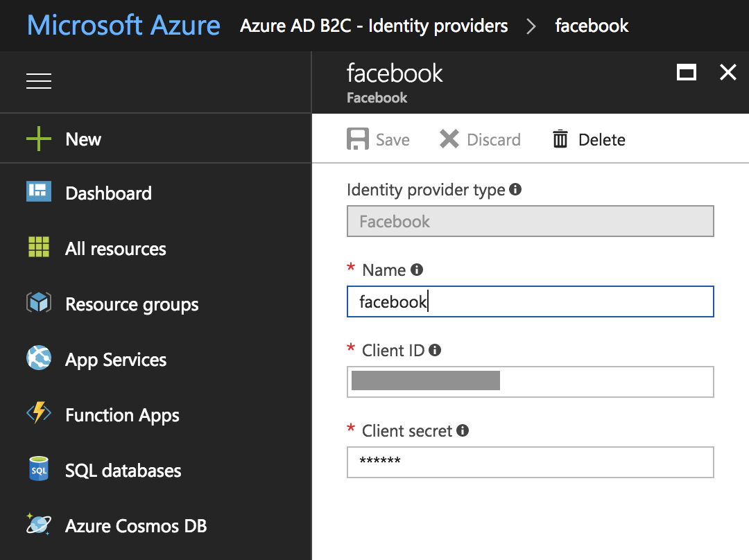Click info icon beside Name label
Image resolution: width=749 pixels, height=560 pixels.
coord(417,270)
